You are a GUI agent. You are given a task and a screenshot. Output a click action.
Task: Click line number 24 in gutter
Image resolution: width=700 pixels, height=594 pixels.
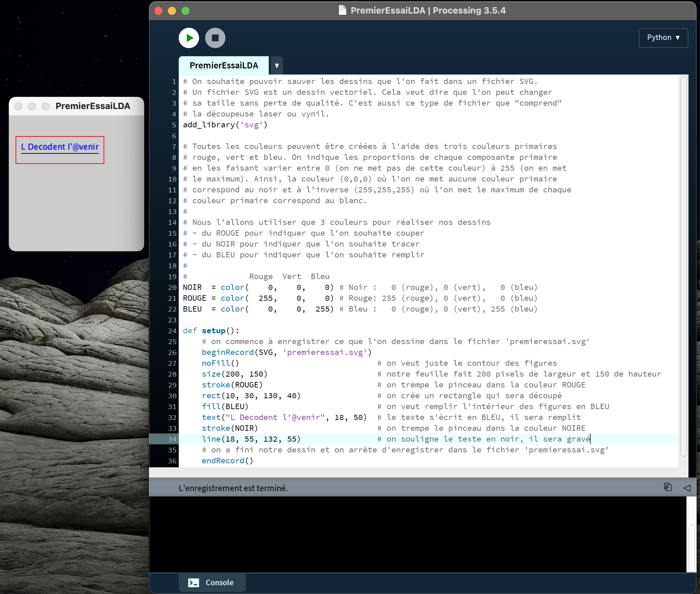tap(172, 331)
